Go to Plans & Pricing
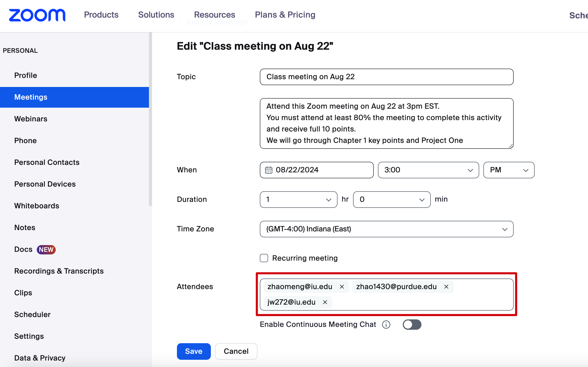This screenshot has width=588, height=367. (285, 15)
